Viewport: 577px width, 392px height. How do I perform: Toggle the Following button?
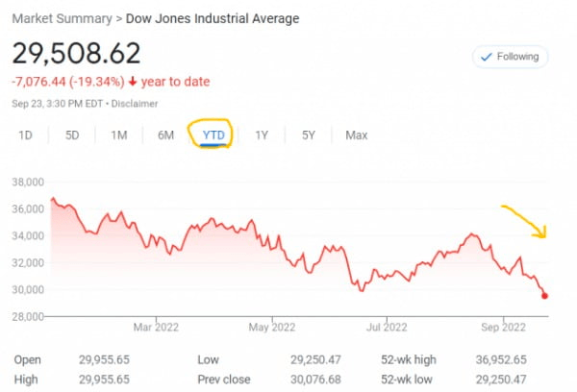coord(510,57)
